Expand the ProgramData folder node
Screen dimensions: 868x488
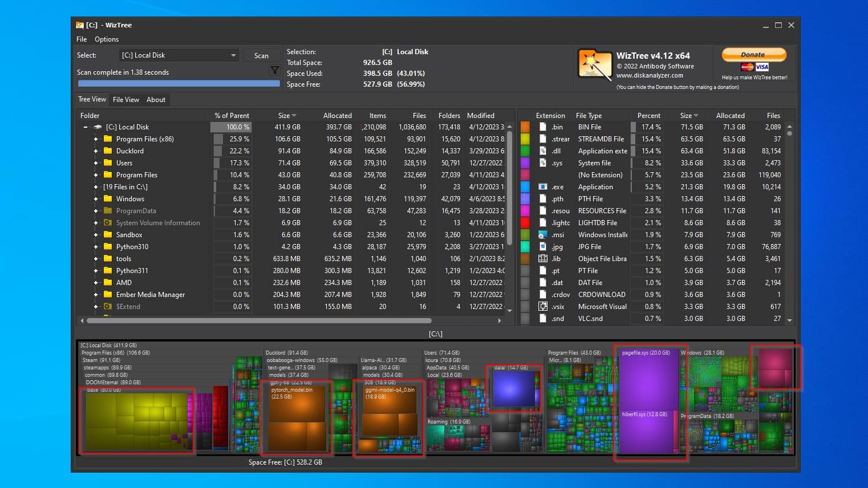coord(96,211)
